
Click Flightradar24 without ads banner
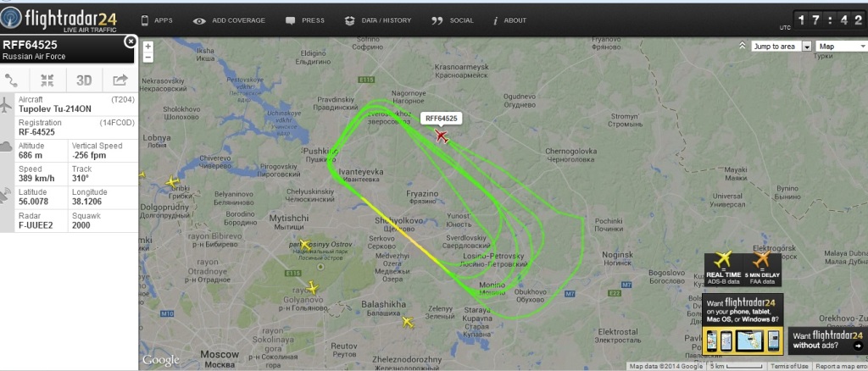click(827, 340)
